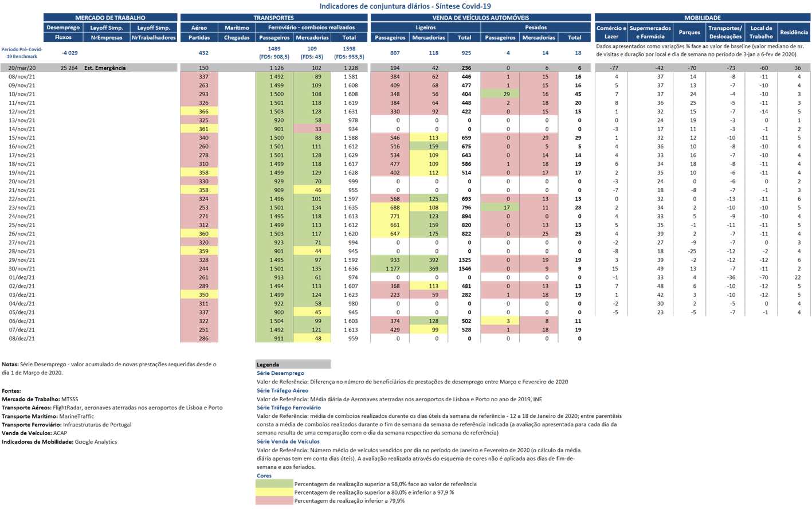Select the 20/mar/20 date cell
Viewport: 812px width, 509px height.
(22, 68)
